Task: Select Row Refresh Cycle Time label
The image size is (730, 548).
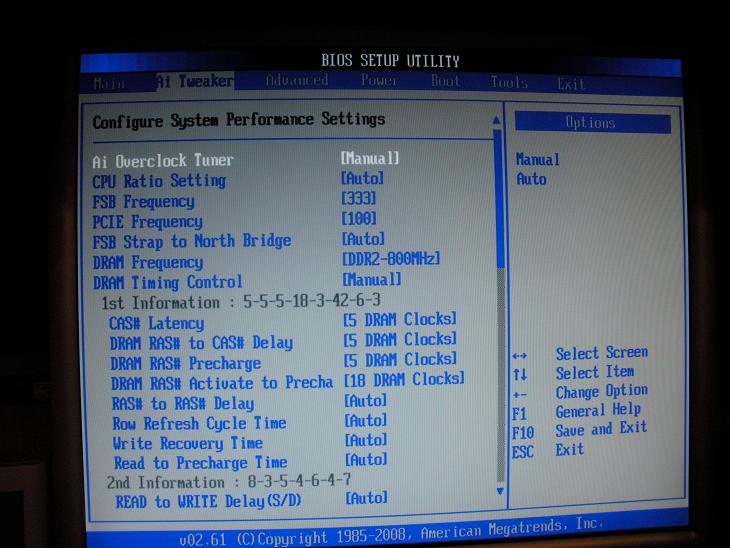Action: coord(199,424)
